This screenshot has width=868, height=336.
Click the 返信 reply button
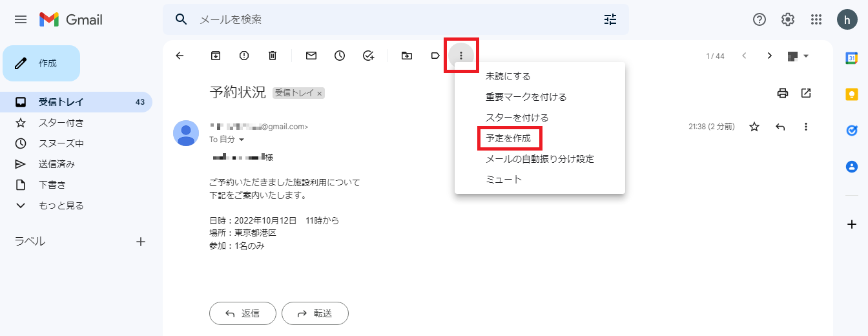243,313
